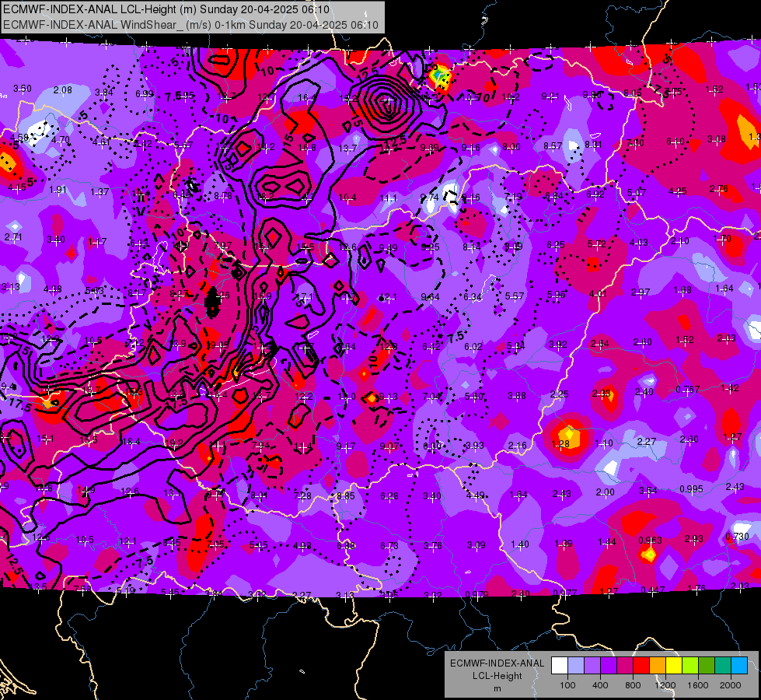Click the LCL-Height label in the legend

coord(497,676)
